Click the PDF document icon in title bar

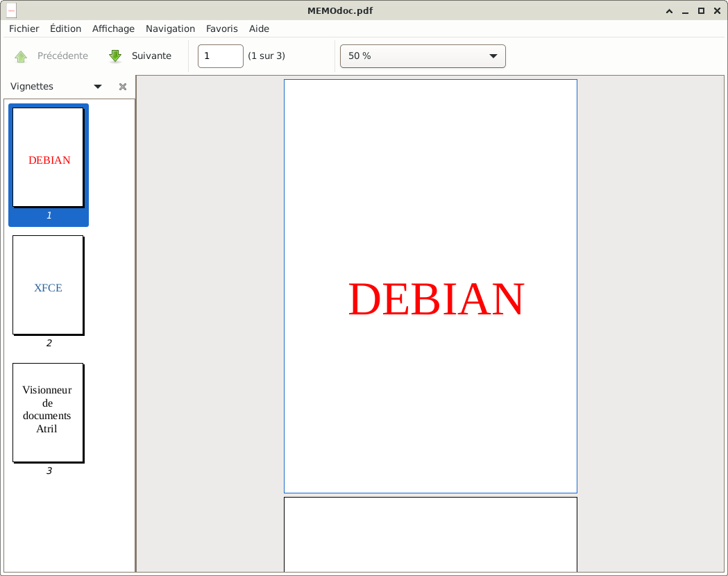pyautogui.click(x=12, y=10)
